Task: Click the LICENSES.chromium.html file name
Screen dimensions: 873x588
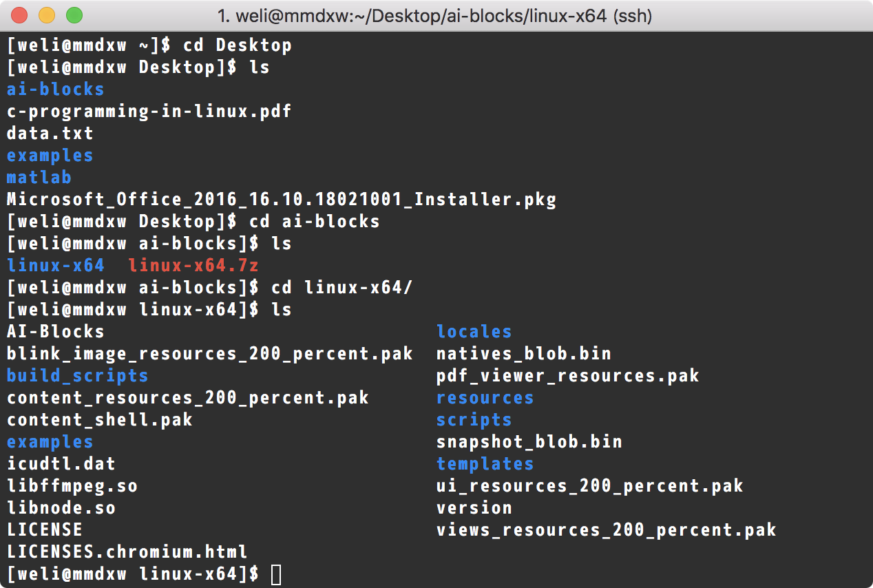Action: click(127, 552)
